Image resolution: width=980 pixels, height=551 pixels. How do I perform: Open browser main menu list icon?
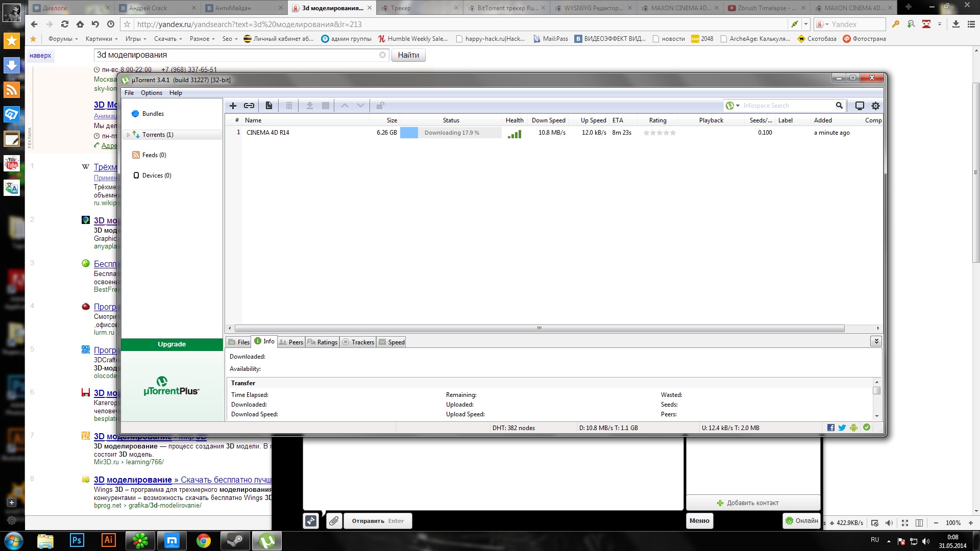click(971, 24)
